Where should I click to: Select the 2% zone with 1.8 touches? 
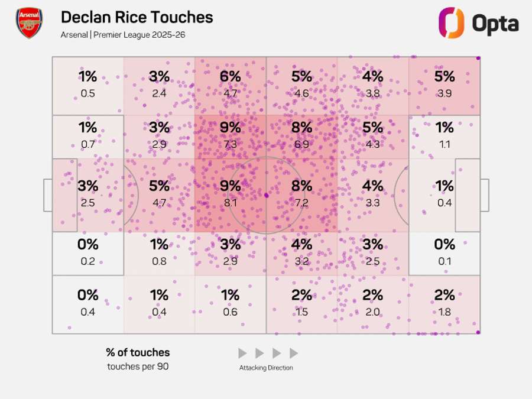point(444,303)
